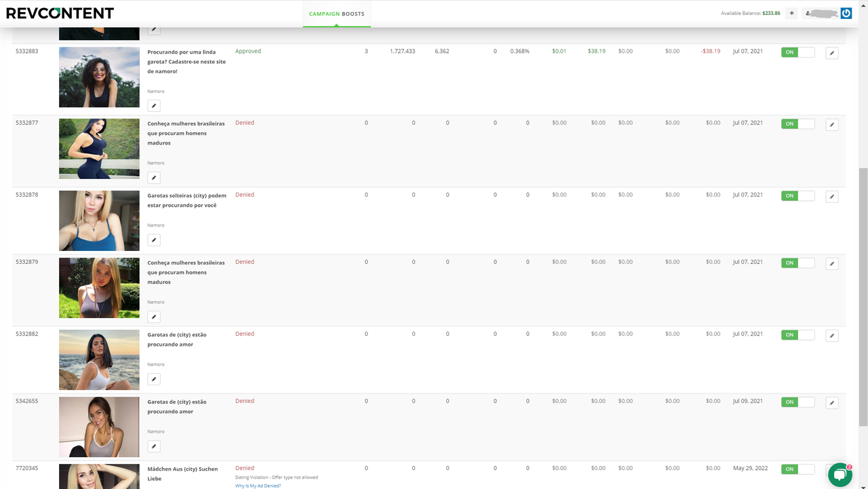
Task: Click clicks value 6,362
Action: (x=442, y=52)
